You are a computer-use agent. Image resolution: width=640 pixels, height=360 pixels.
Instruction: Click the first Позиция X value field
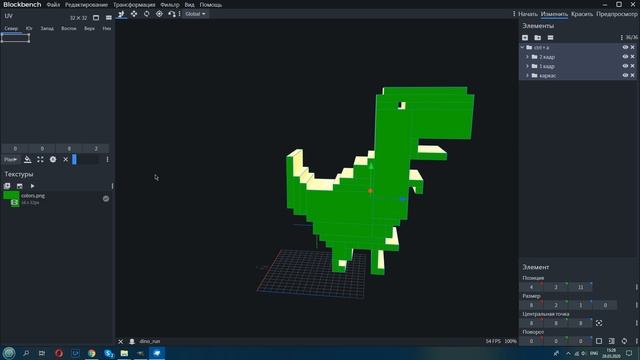531,287
